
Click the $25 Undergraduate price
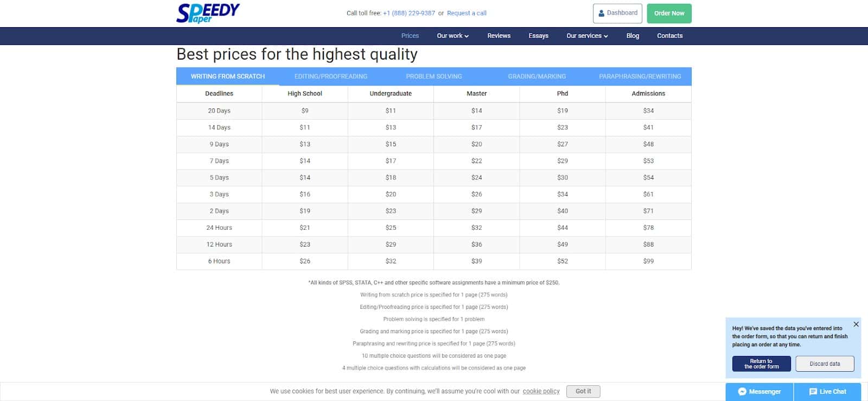point(391,228)
